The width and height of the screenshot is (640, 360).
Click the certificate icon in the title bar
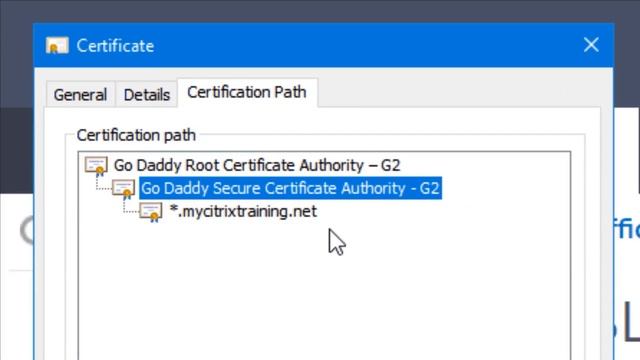point(57,45)
